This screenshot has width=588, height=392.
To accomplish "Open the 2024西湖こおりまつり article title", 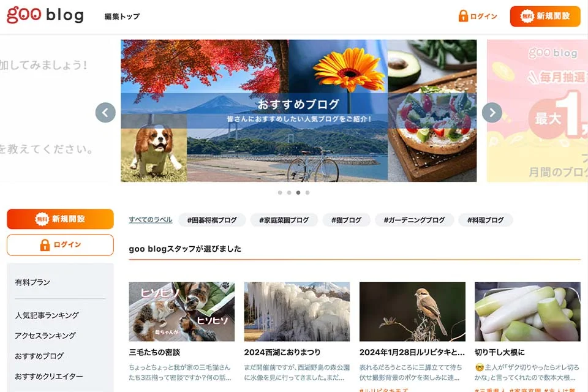I will [282, 352].
